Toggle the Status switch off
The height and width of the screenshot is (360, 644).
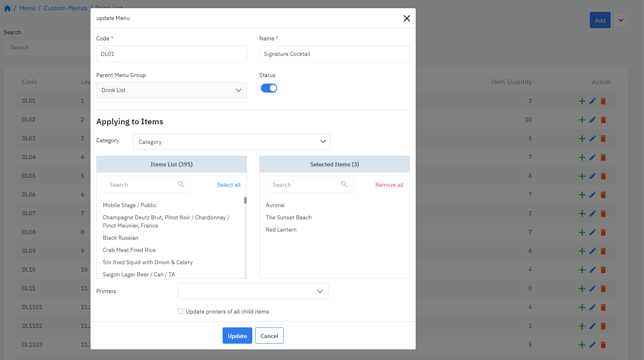[x=269, y=88]
